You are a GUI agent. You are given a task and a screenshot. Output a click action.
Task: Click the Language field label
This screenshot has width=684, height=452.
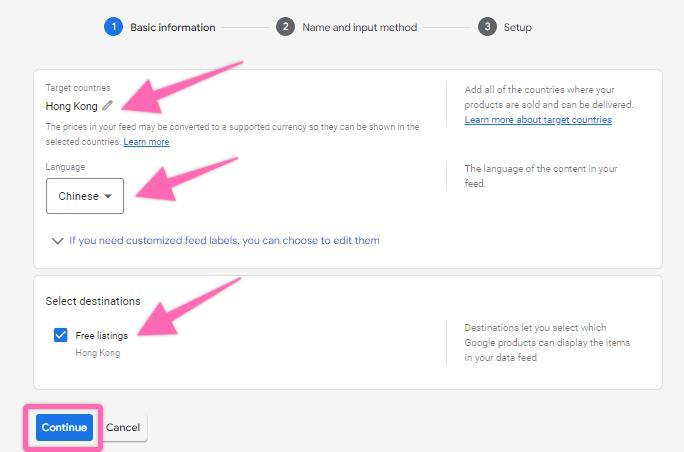[65, 167]
